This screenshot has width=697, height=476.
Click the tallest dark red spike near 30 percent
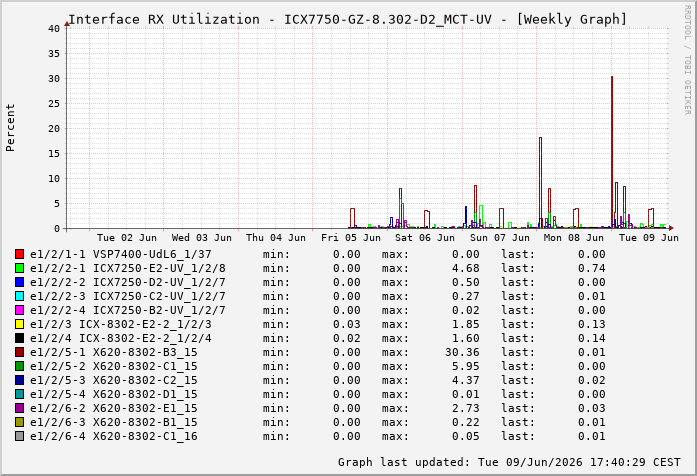[x=612, y=151]
